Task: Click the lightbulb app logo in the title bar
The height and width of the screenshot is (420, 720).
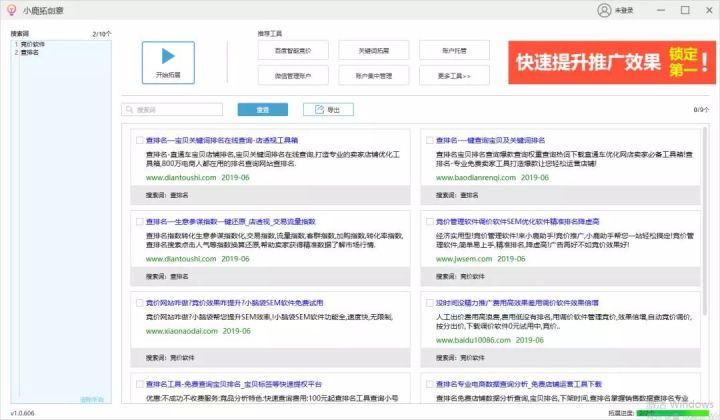Action: 11,10
